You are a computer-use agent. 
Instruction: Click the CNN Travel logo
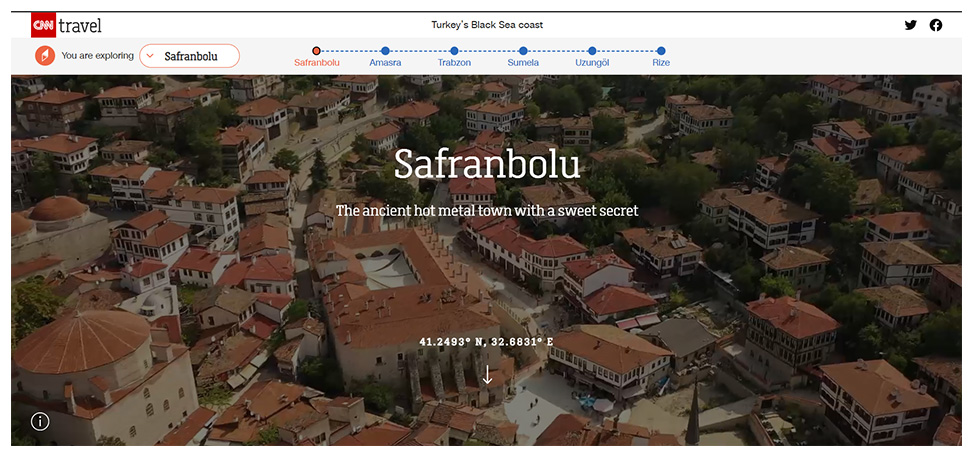click(66, 25)
